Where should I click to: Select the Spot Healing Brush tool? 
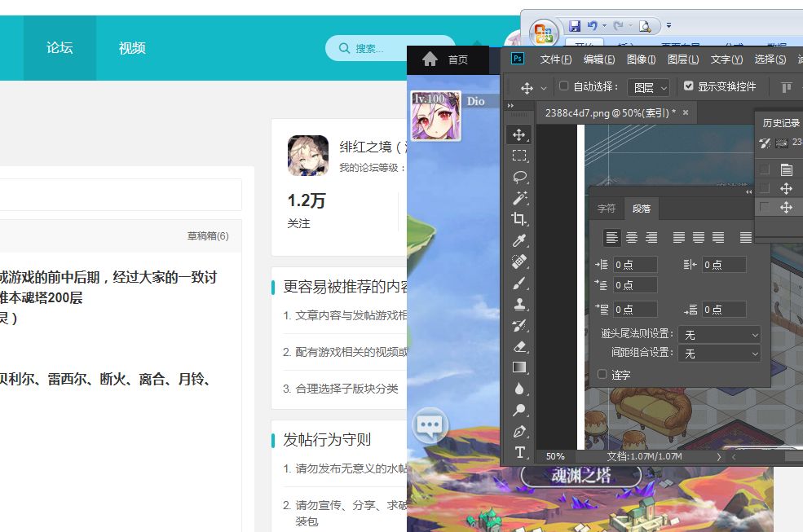tap(518, 262)
